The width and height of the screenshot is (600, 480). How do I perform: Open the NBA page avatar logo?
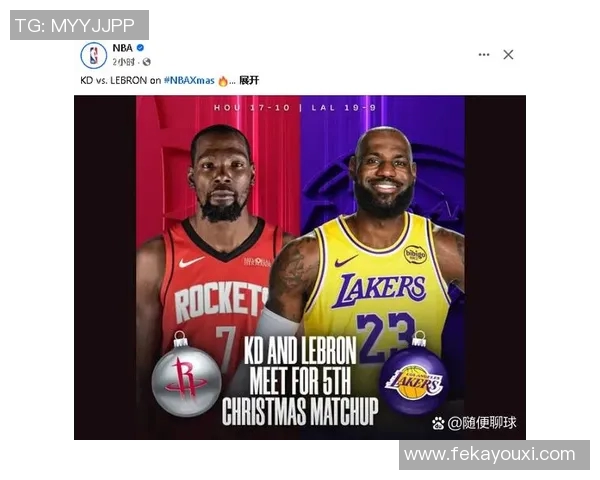[93, 55]
